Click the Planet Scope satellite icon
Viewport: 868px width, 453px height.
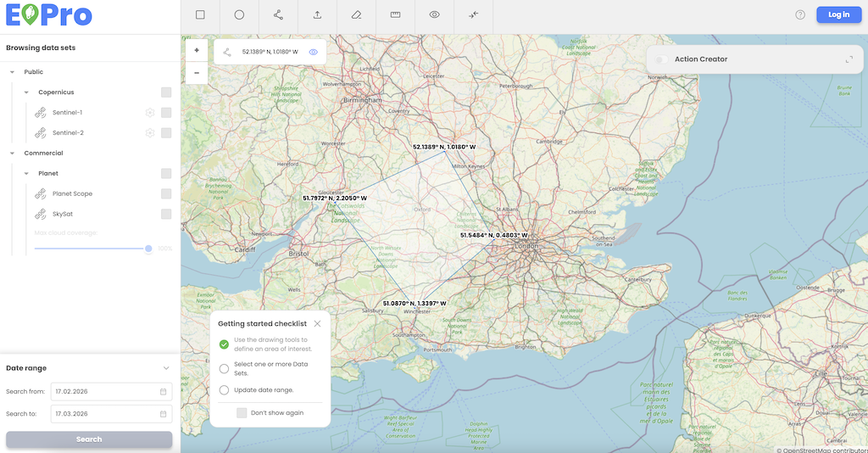41,193
